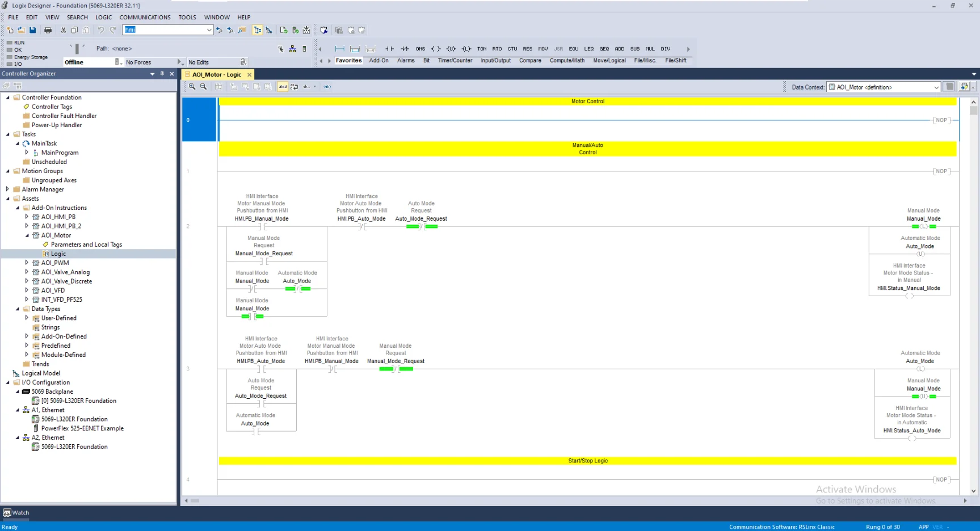Screen dimensions: 980x531
Task: Click the Cut scissors icon
Action: (x=63, y=30)
